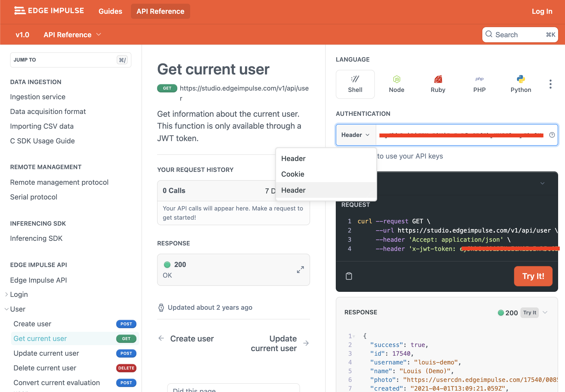This screenshot has height=392, width=565.
Task: Collapse the User sidebar section
Action: (x=6, y=309)
